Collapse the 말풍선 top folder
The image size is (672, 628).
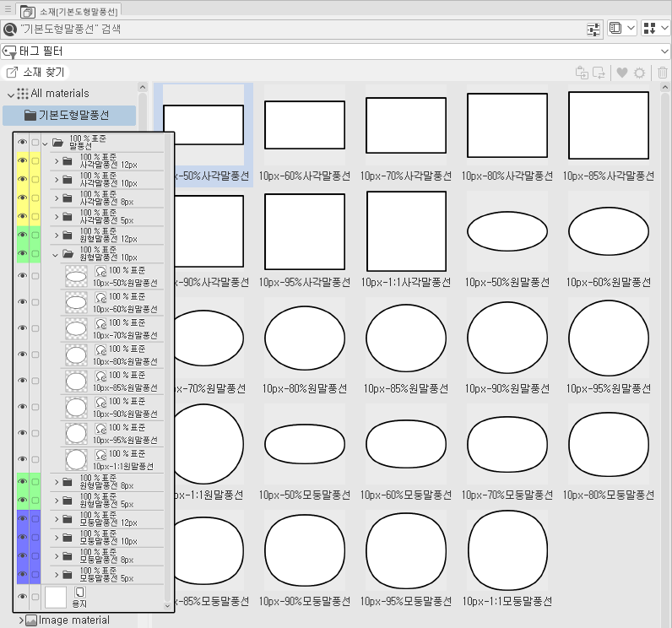45,144
